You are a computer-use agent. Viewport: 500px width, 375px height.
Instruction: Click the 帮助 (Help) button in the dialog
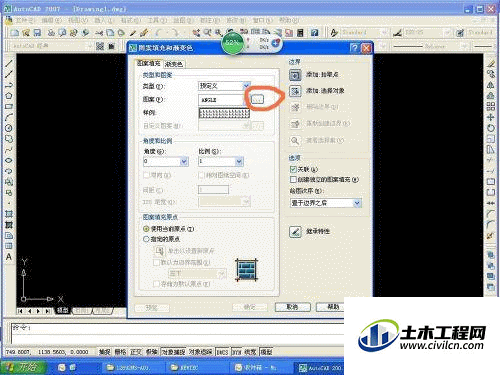(x=330, y=307)
